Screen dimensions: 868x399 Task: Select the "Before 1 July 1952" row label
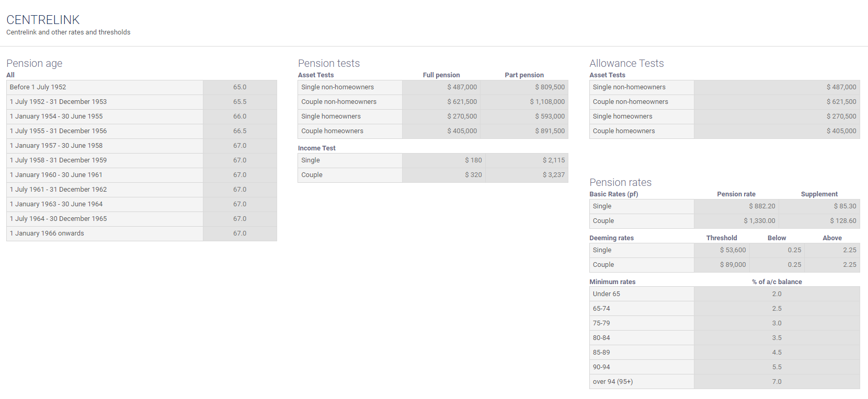tap(38, 87)
